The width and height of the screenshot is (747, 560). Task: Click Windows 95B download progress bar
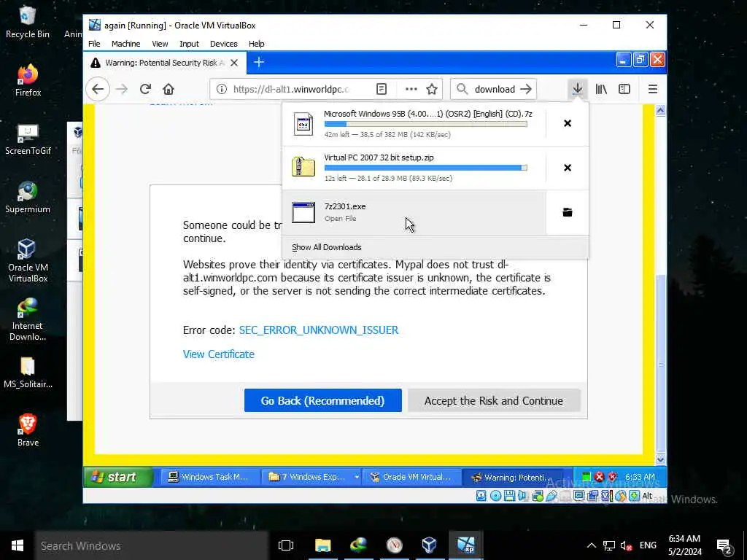tap(425, 124)
